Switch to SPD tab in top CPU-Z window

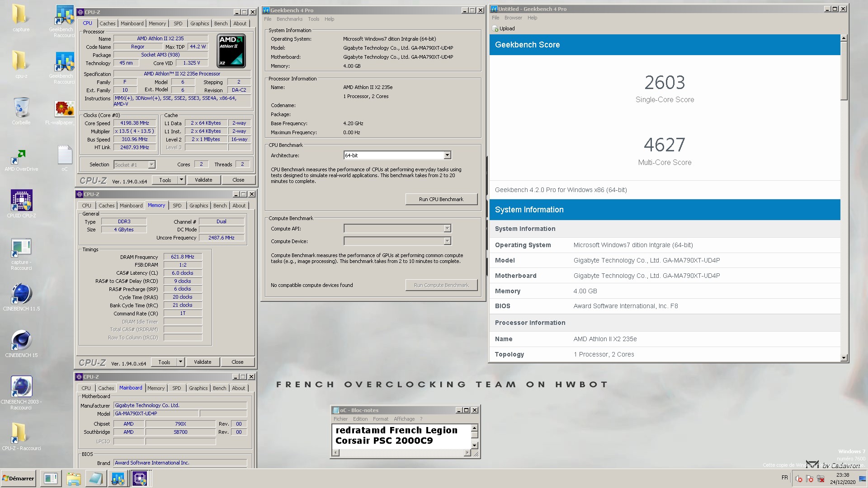178,23
